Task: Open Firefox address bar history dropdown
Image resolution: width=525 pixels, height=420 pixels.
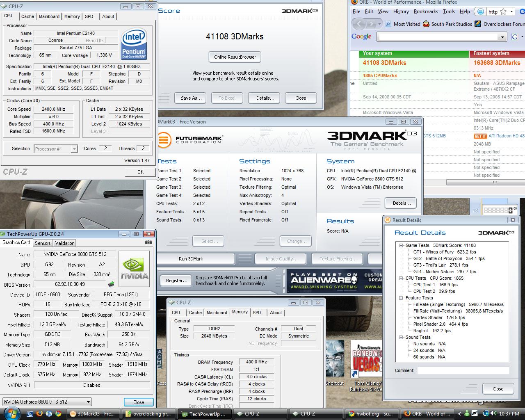Action: tap(511, 11)
